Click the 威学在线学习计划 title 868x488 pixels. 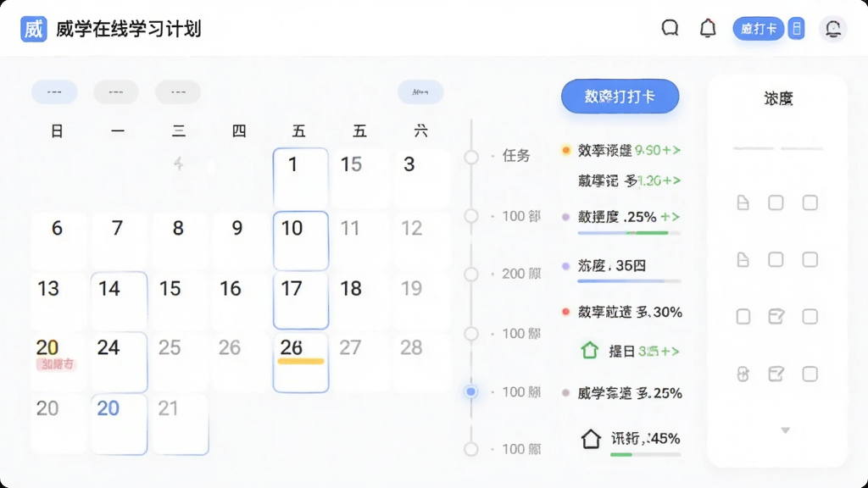[129, 29]
